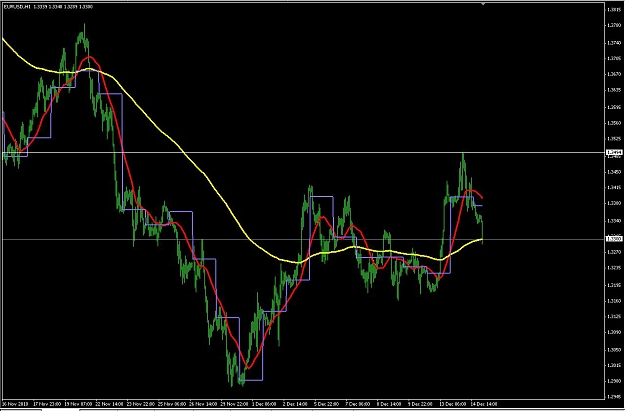Click the 1.3740 price scale label
Image resolution: width=625 pixels, height=411 pixels.
pyautogui.click(x=614, y=43)
